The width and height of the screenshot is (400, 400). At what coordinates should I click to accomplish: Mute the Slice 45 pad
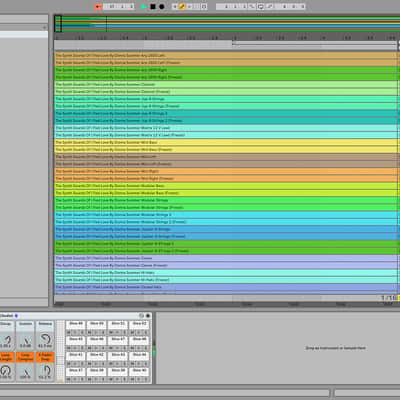tap(69, 348)
